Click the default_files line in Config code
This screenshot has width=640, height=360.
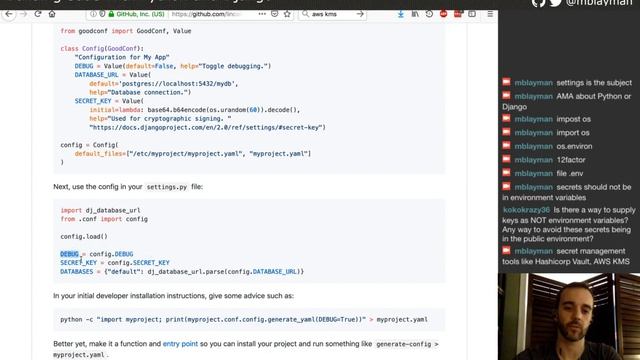click(x=193, y=153)
